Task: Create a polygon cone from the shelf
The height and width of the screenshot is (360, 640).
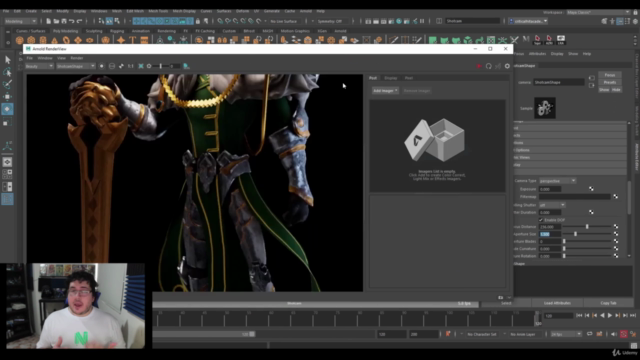Action: point(55,40)
